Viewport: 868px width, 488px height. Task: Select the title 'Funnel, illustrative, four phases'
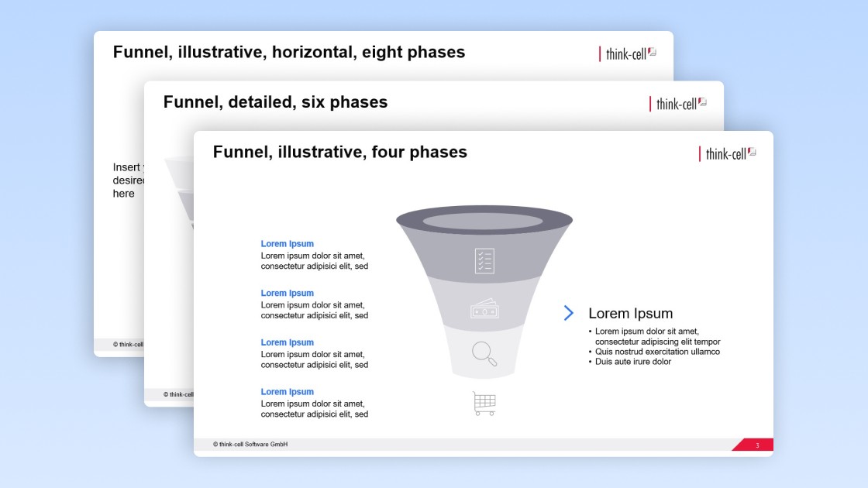click(x=339, y=153)
